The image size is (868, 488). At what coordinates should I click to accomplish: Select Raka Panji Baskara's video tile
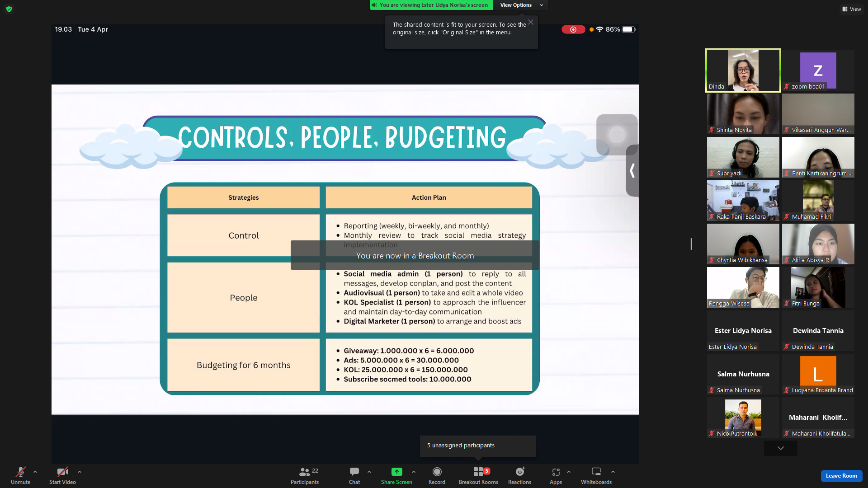click(x=743, y=201)
